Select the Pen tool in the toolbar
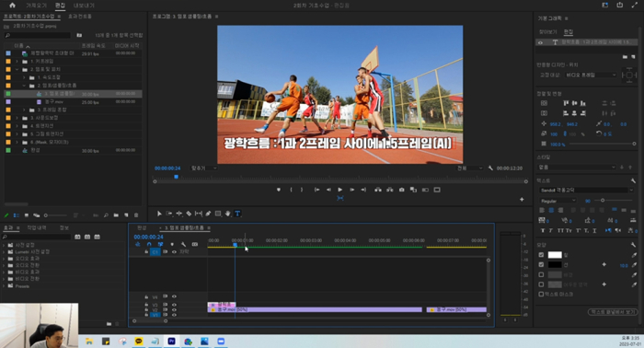This screenshot has height=348, width=644. 208,214
